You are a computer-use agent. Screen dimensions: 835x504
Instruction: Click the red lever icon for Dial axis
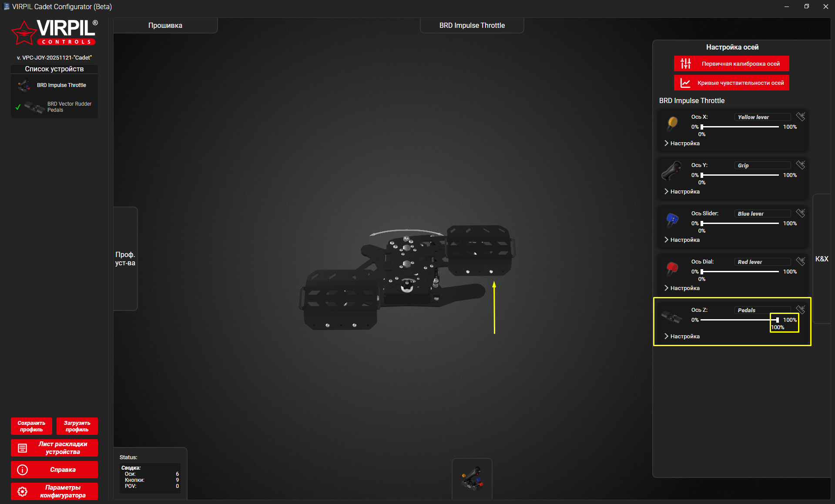click(672, 267)
